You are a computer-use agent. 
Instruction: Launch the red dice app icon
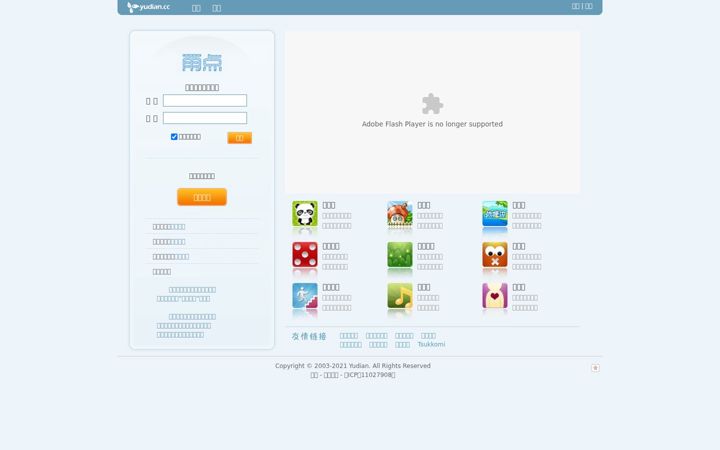click(305, 254)
